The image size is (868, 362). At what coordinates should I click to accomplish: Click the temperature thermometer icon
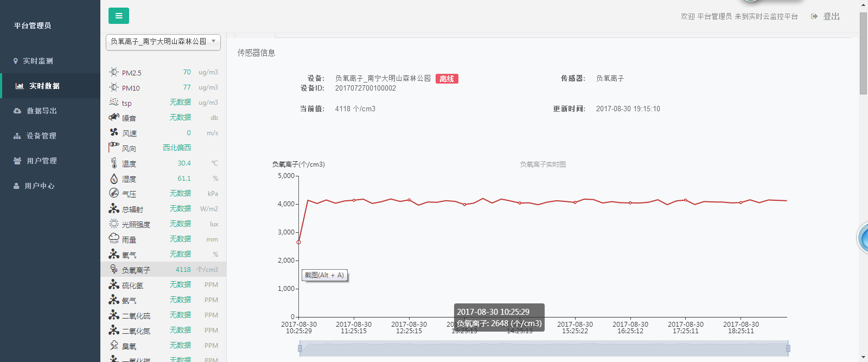[113, 163]
